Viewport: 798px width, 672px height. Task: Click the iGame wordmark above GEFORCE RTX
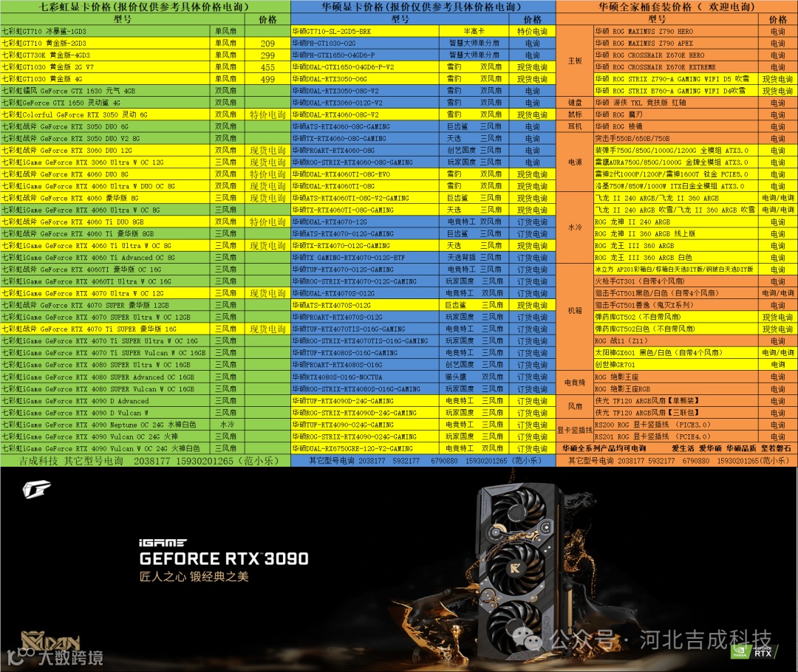pos(163,543)
